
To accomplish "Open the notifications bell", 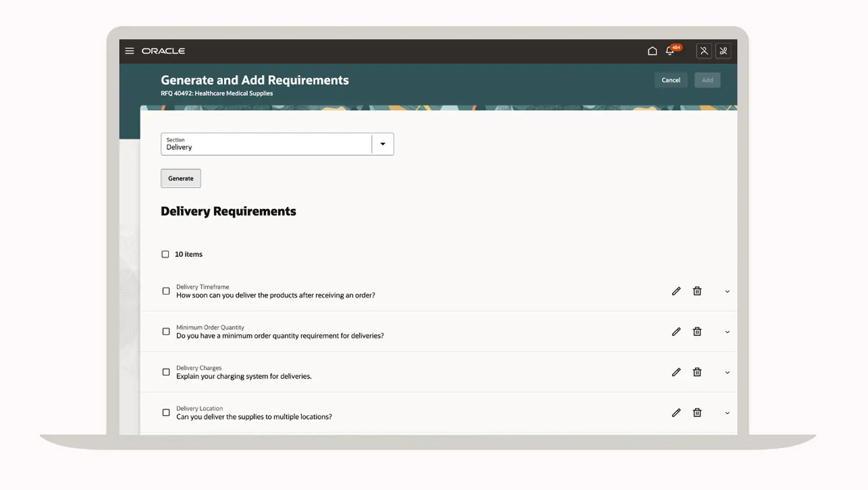I will (670, 51).
